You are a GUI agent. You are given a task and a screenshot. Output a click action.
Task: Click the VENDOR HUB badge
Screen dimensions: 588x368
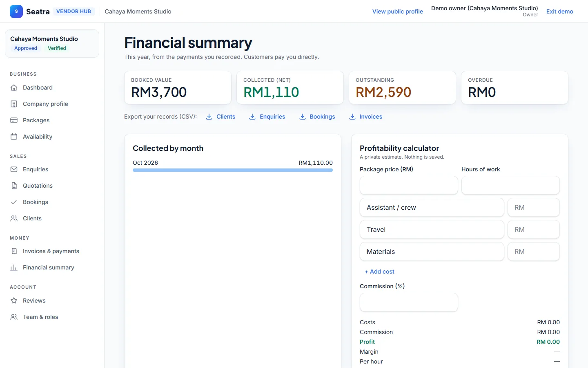tap(73, 11)
